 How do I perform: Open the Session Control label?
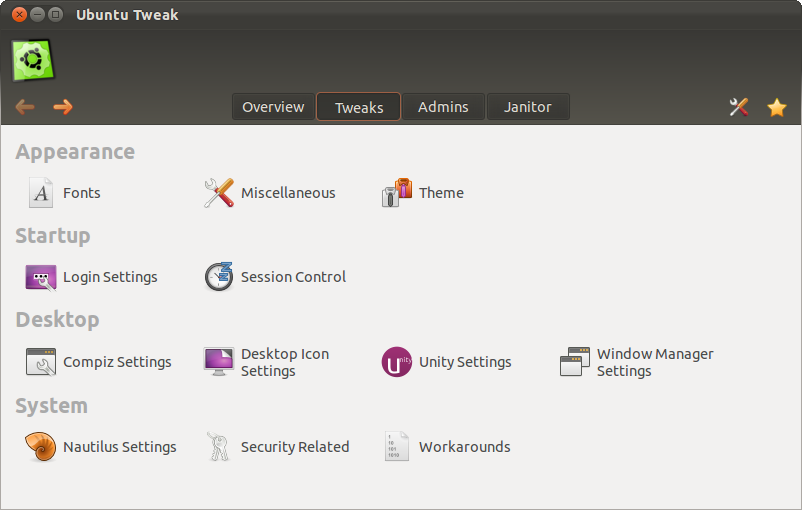click(294, 277)
